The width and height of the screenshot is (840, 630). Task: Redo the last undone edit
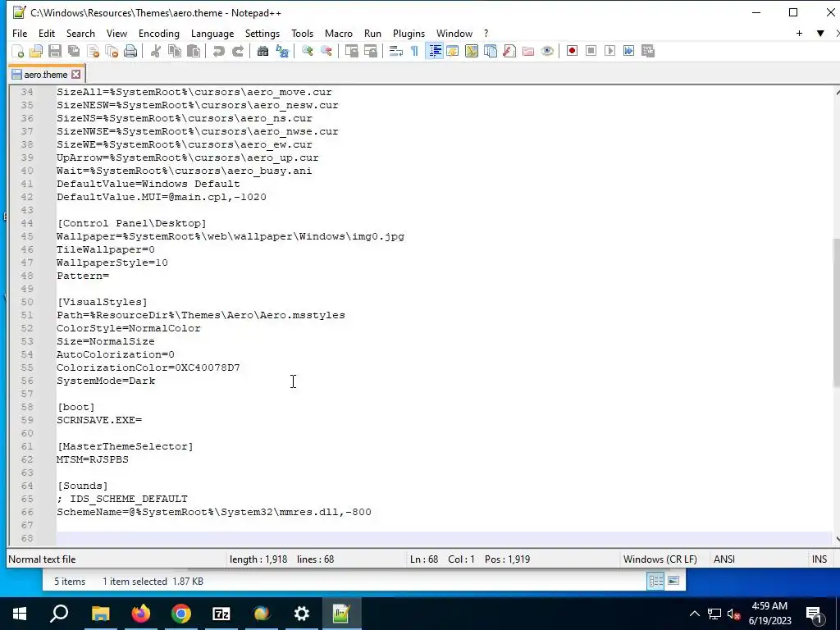pos(237,51)
